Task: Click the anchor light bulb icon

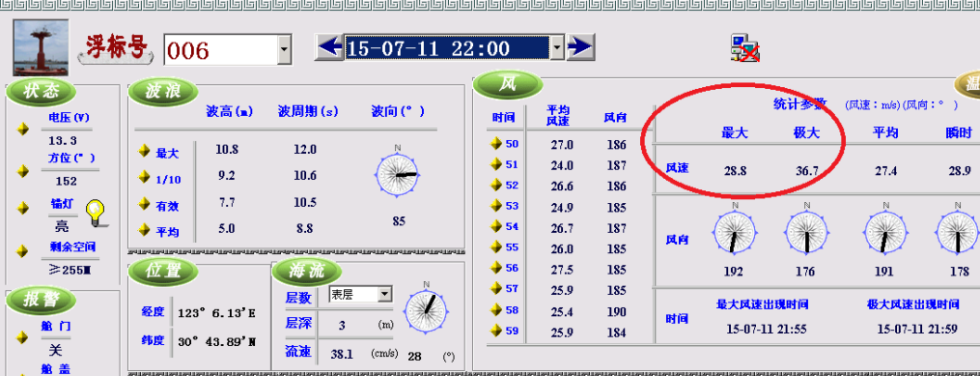Action: coord(95,213)
